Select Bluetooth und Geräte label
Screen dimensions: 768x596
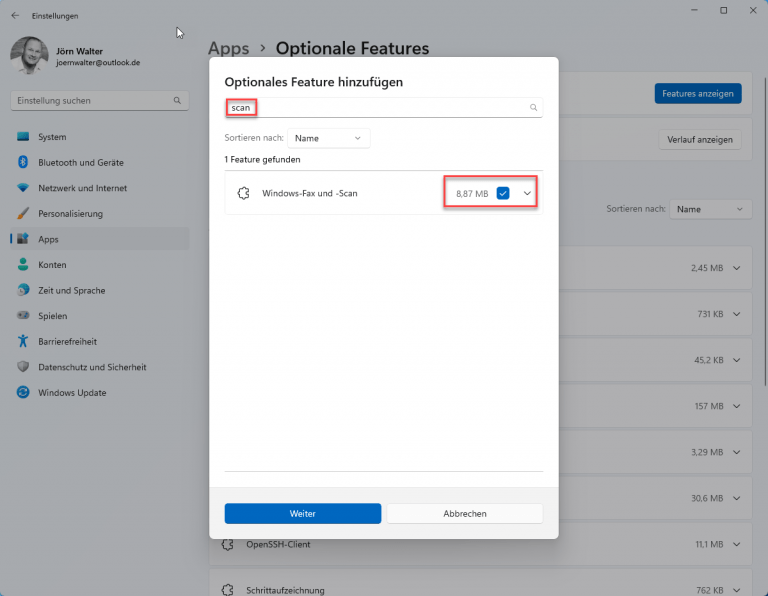pos(81,162)
